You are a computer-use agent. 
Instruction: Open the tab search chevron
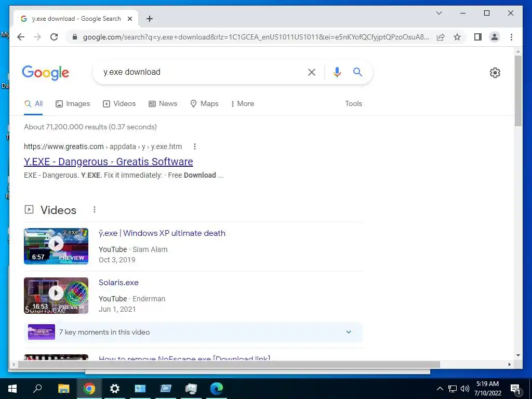point(438,13)
